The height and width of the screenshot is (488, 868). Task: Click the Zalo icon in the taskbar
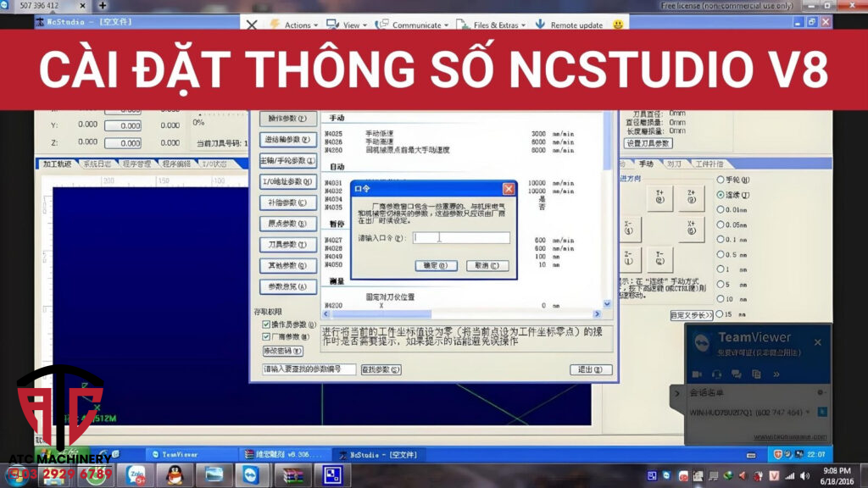click(136, 474)
